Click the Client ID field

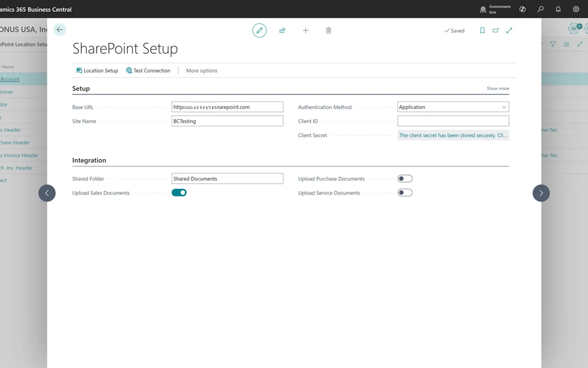(x=453, y=121)
